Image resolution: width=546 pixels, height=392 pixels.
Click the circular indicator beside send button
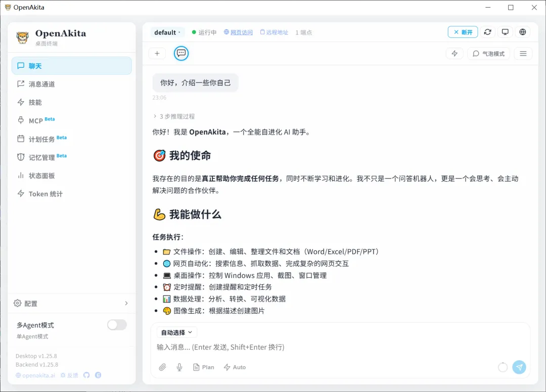[x=503, y=367]
